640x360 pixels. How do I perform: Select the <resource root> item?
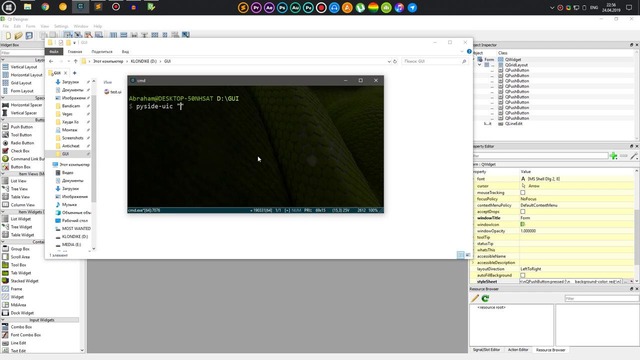coord(491,307)
